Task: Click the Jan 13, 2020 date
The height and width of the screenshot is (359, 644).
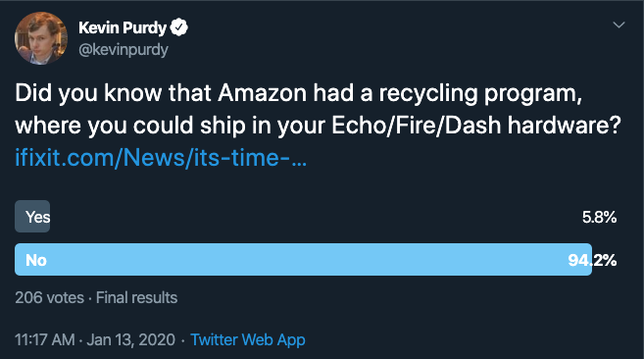Action: (131, 339)
